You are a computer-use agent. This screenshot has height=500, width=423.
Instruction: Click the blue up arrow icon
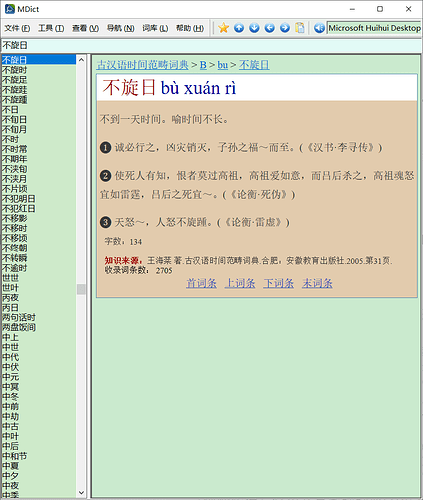click(239, 28)
